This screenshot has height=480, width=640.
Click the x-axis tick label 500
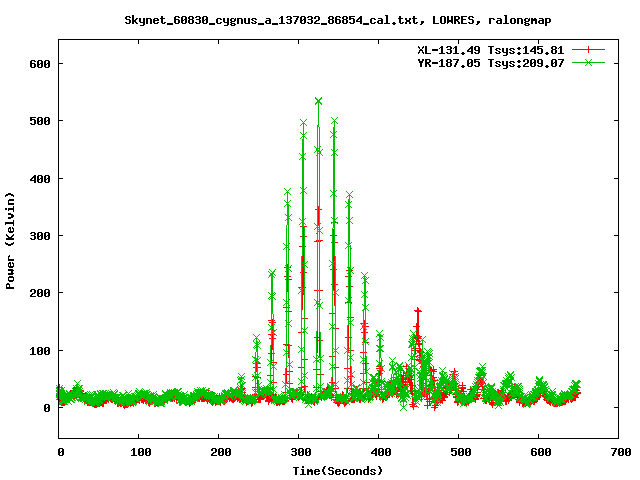tap(461, 452)
